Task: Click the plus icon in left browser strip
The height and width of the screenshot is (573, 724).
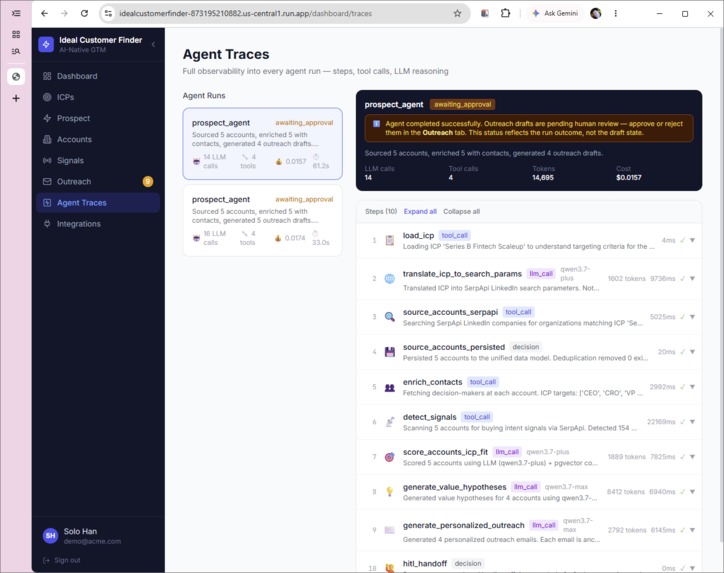Action: click(x=16, y=98)
